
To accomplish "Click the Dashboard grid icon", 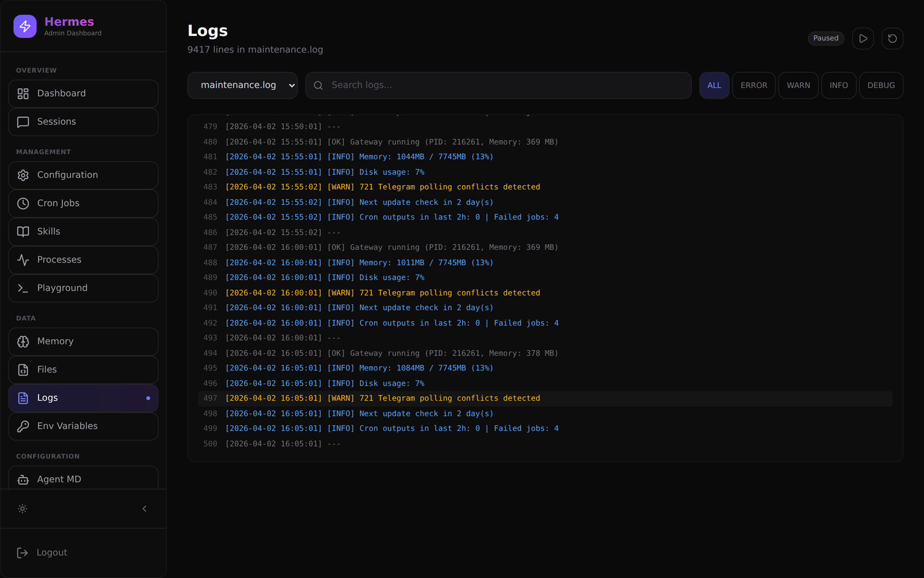I will [x=23, y=94].
